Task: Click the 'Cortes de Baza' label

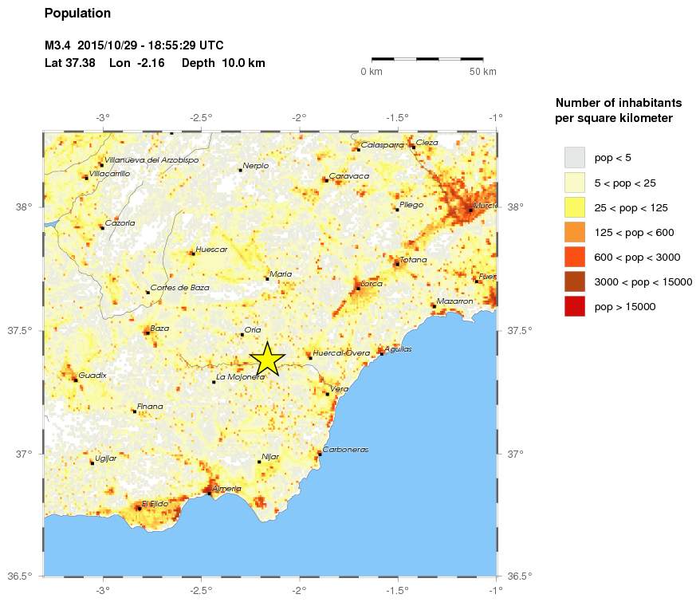Action: click(180, 288)
